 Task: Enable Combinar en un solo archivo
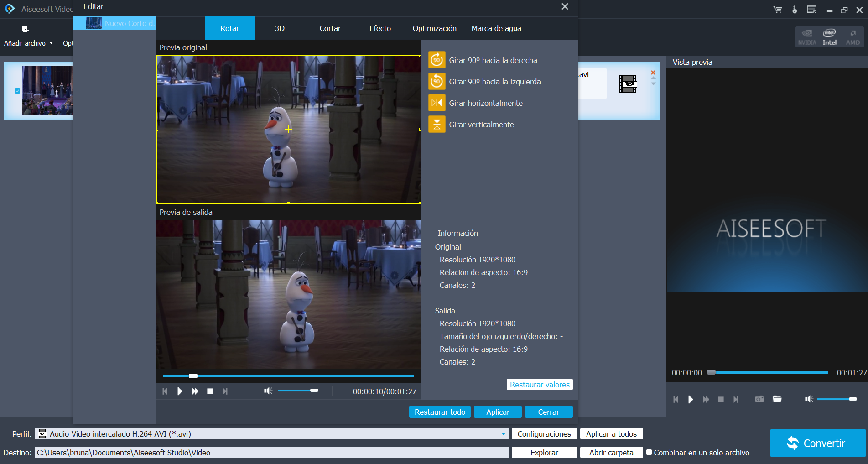pyautogui.click(x=649, y=452)
